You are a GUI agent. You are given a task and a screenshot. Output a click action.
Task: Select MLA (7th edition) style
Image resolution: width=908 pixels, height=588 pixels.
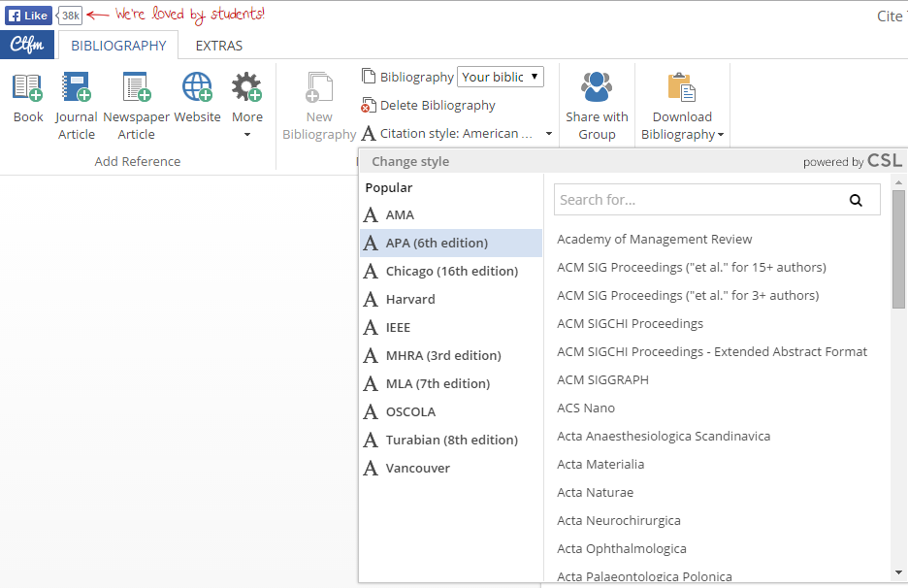[450, 383]
